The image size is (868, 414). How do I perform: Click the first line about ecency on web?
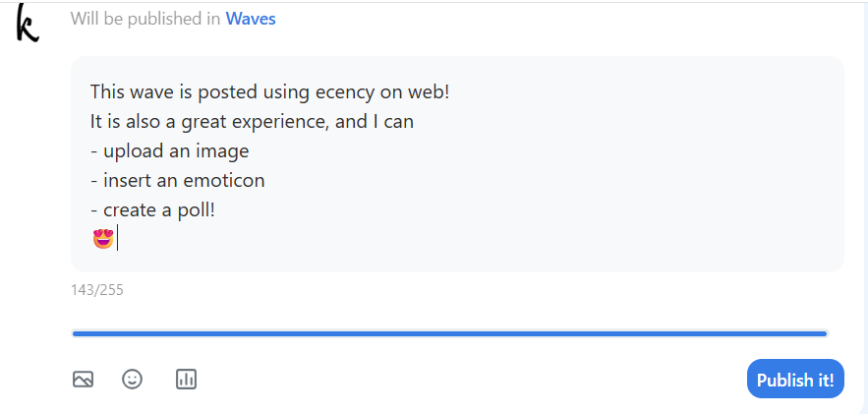pyautogui.click(x=270, y=91)
